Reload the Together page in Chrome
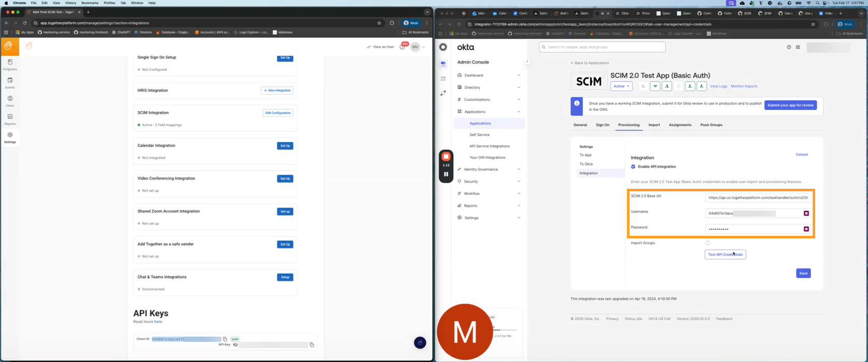This screenshot has height=362, width=868. pyautogui.click(x=24, y=23)
